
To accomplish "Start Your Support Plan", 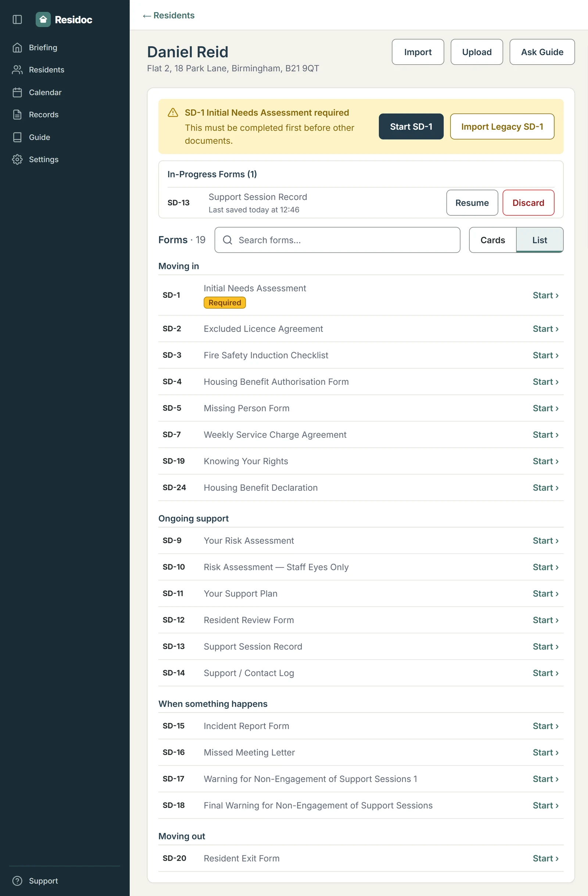I will pos(545,593).
